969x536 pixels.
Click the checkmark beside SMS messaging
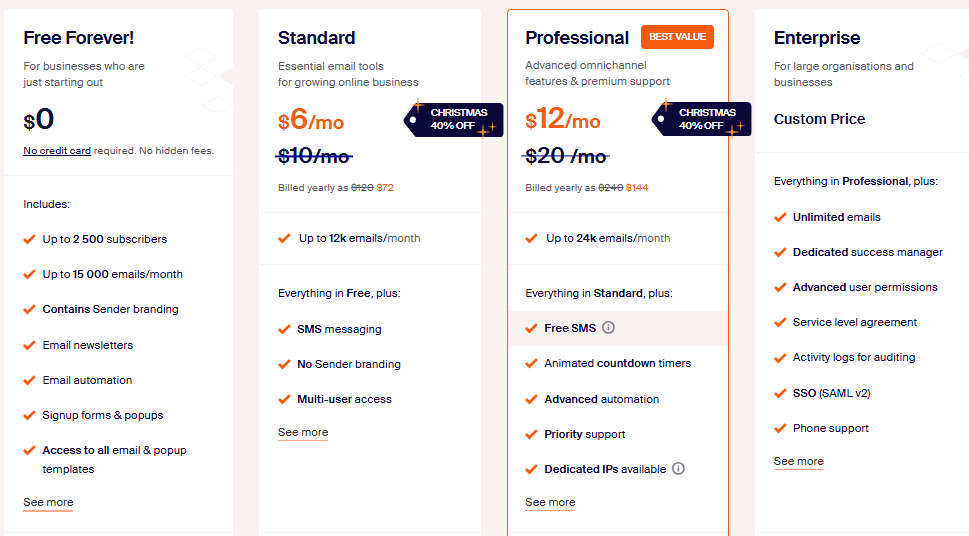[x=283, y=329]
